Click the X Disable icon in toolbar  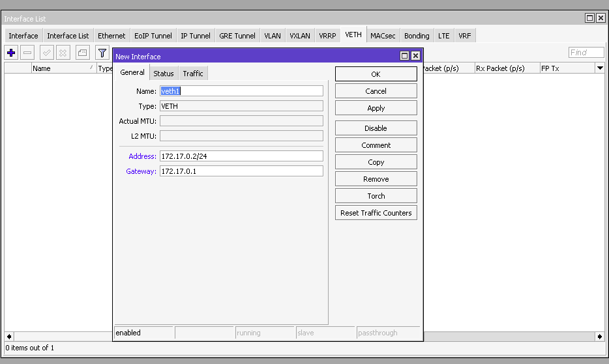63,53
